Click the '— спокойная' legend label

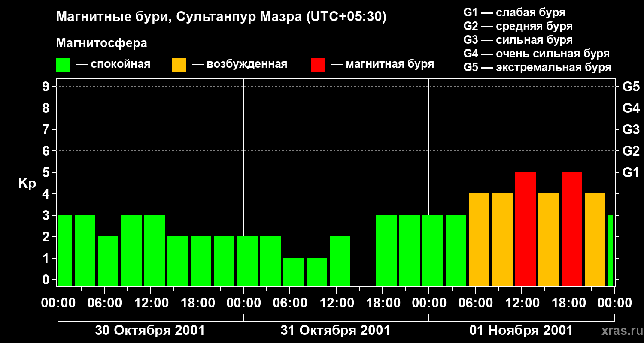(113, 64)
